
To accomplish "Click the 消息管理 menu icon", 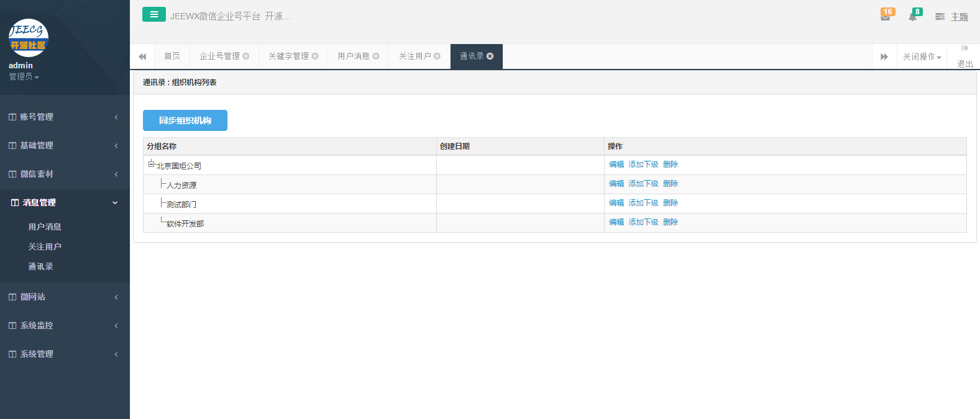I will pyautogui.click(x=15, y=202).
